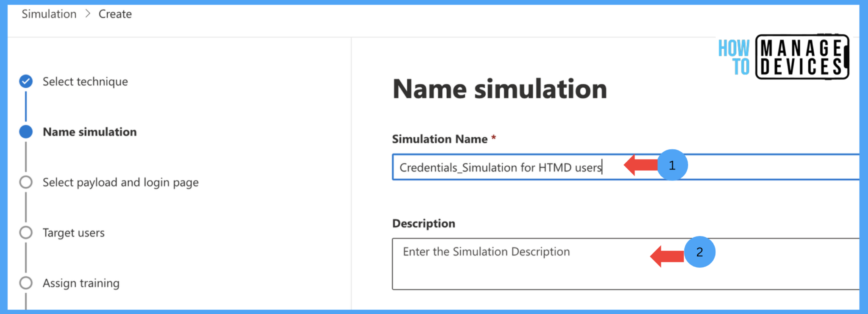Click the Select payload and login page step circle
868x314 pixels.
26,182
